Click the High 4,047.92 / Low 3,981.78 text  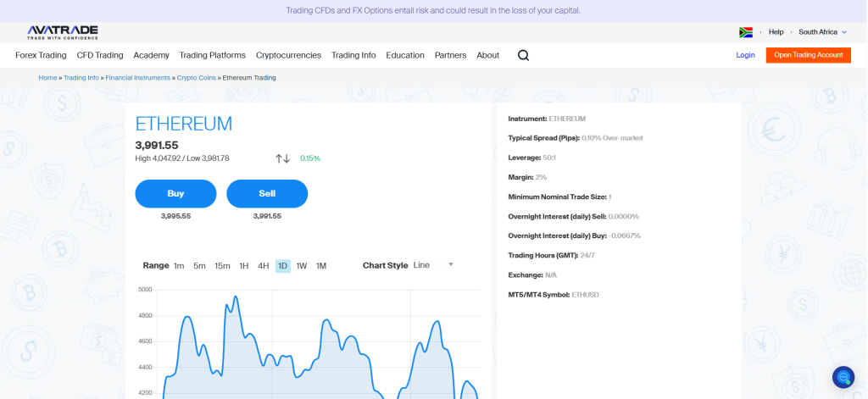(182, 158)
